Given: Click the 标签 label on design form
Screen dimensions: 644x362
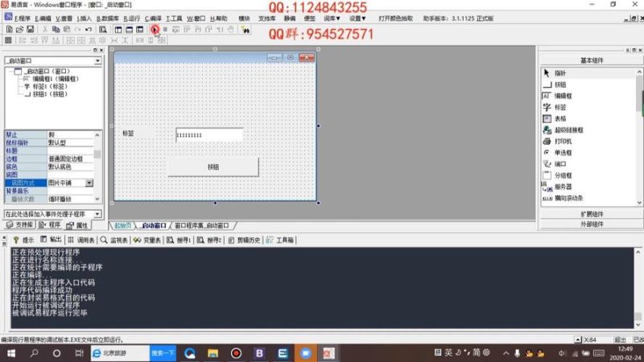Looking at the screenshot, I should [x=128, y=134].
